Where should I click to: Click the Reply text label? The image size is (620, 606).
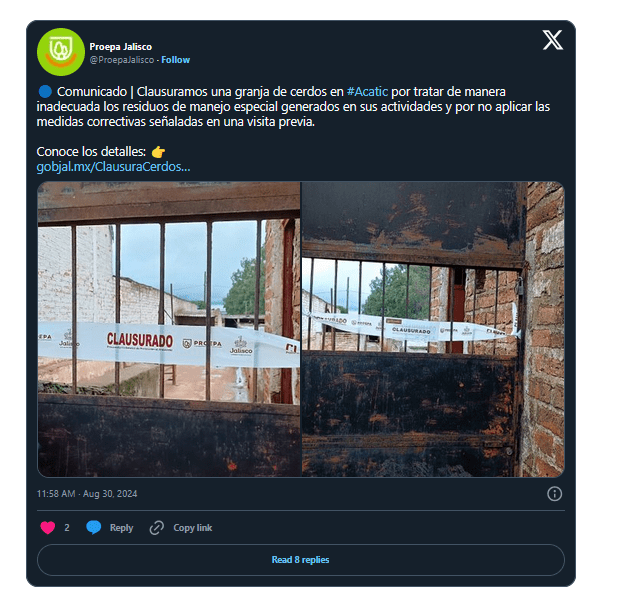point(121,528)
